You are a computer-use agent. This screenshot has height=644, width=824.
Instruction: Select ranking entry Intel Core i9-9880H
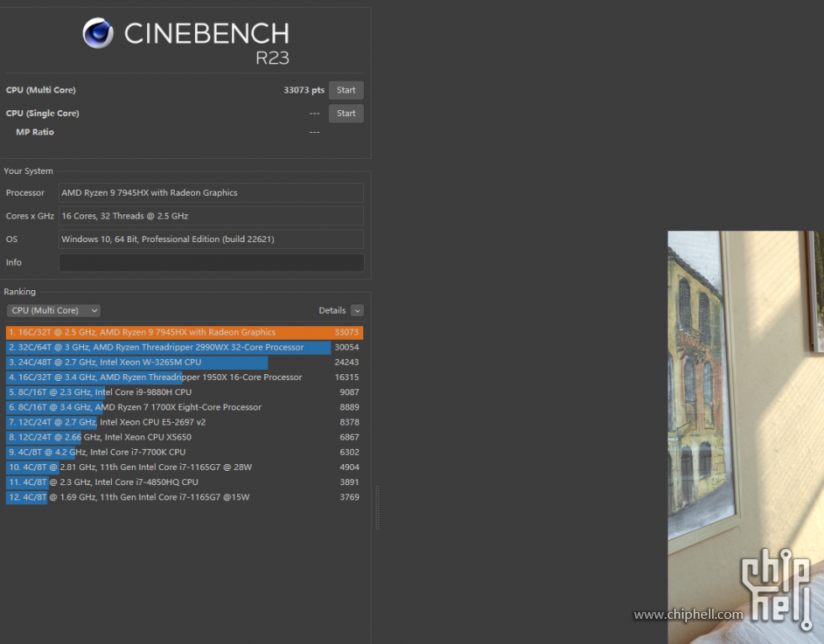point(184,393)
